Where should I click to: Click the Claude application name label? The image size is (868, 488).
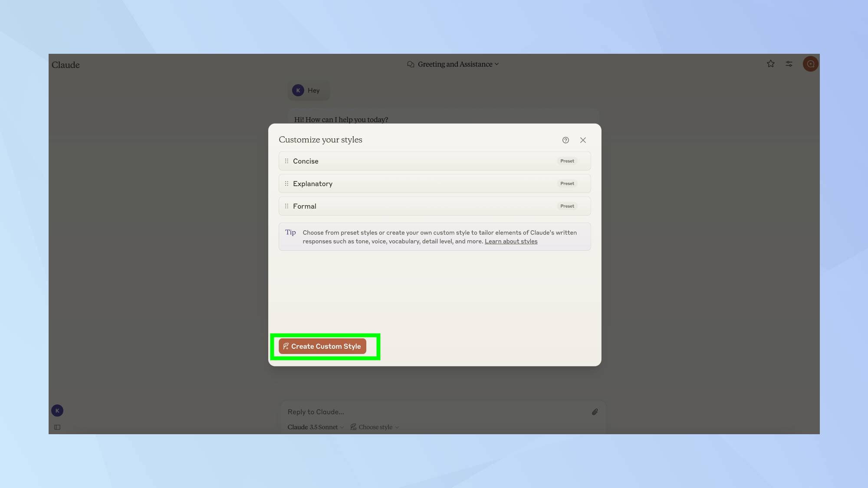pyautogui.click(x=66, y=64)
